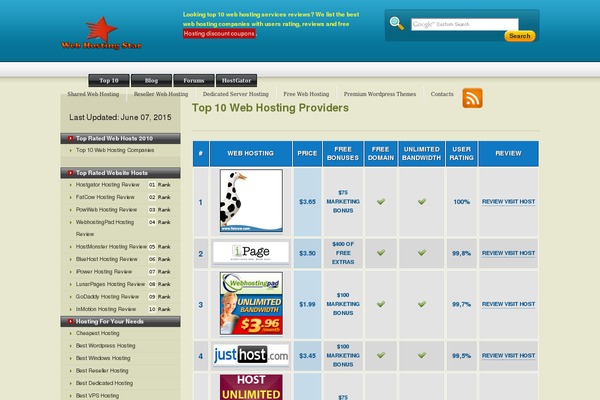
Task: Open Best Reseller Hosting link
Action: click(102, 371)
